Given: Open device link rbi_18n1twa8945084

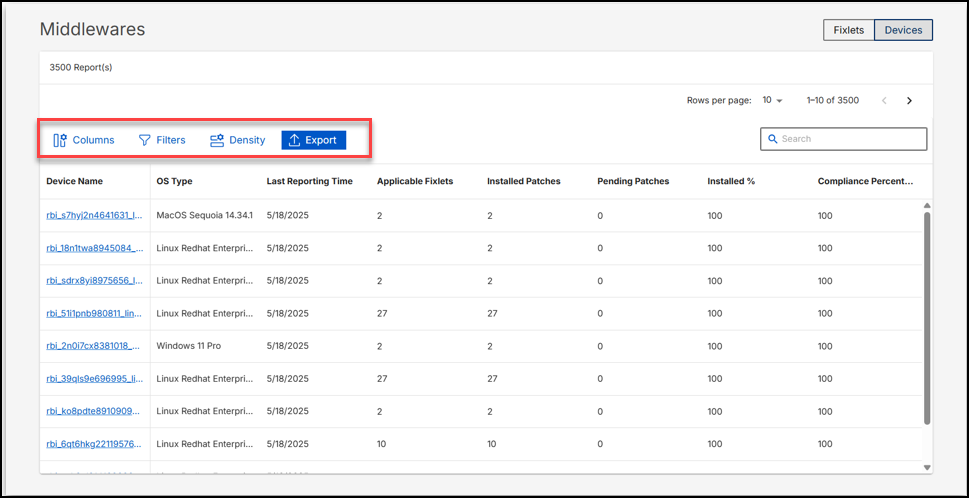Looking at the screenshot, I should point(95,248).
